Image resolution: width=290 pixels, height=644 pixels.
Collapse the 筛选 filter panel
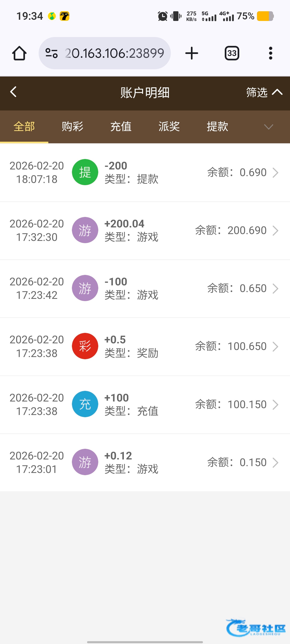click(x=264, y=93)
